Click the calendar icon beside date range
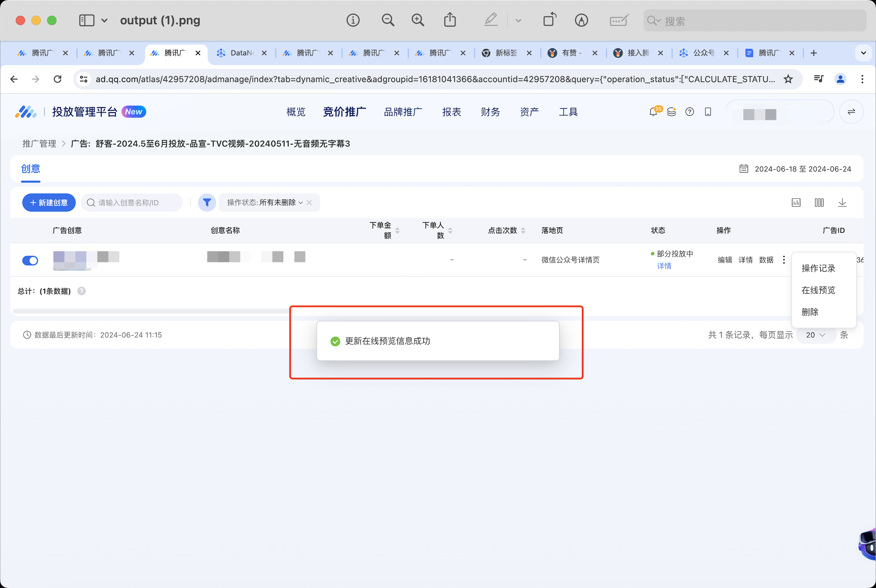 [744, 169]
